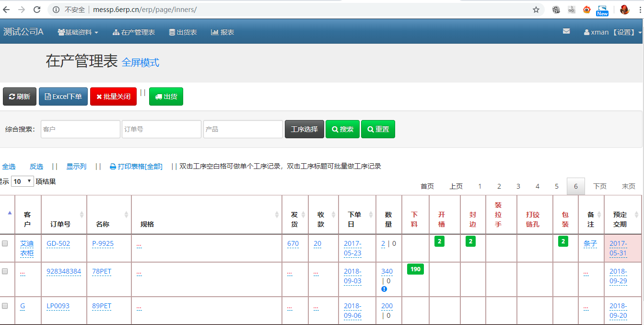644x325 pixels.
Task: Bookmark this page using the star icon
Action: [536, 10]
